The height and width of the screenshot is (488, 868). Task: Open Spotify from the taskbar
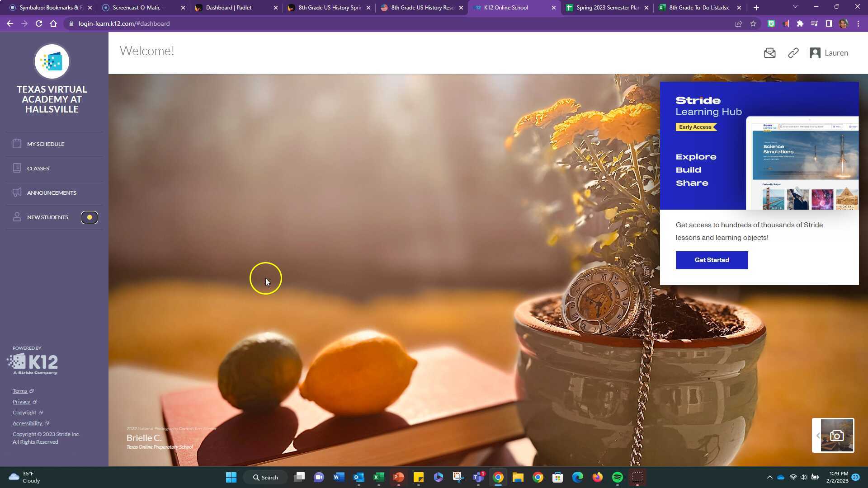(617, 477)
